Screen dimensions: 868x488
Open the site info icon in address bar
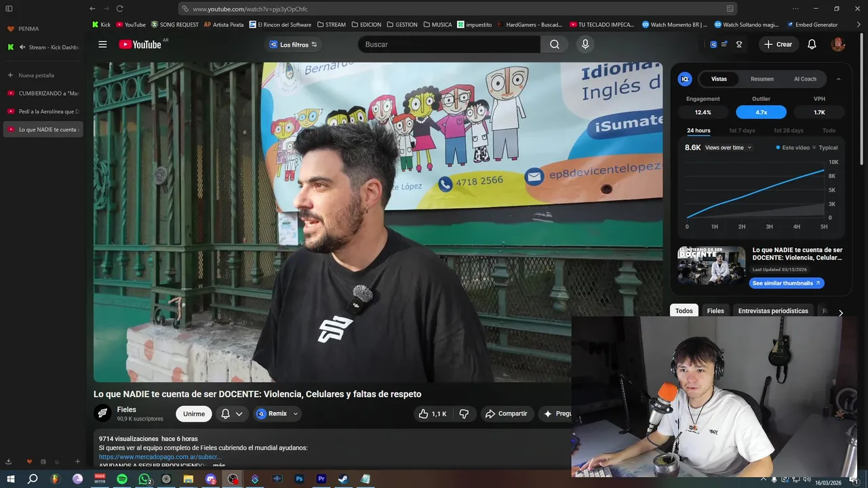184,9
